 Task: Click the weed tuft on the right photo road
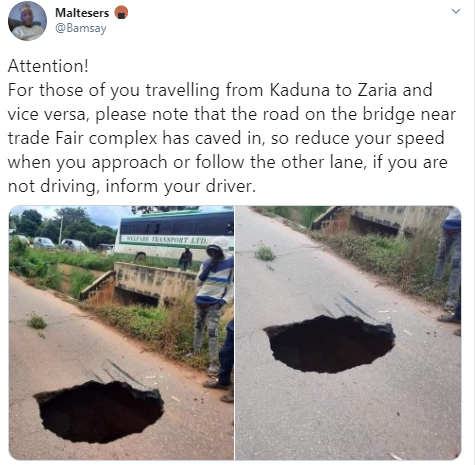pyautogui.click(x=265, y=253)
